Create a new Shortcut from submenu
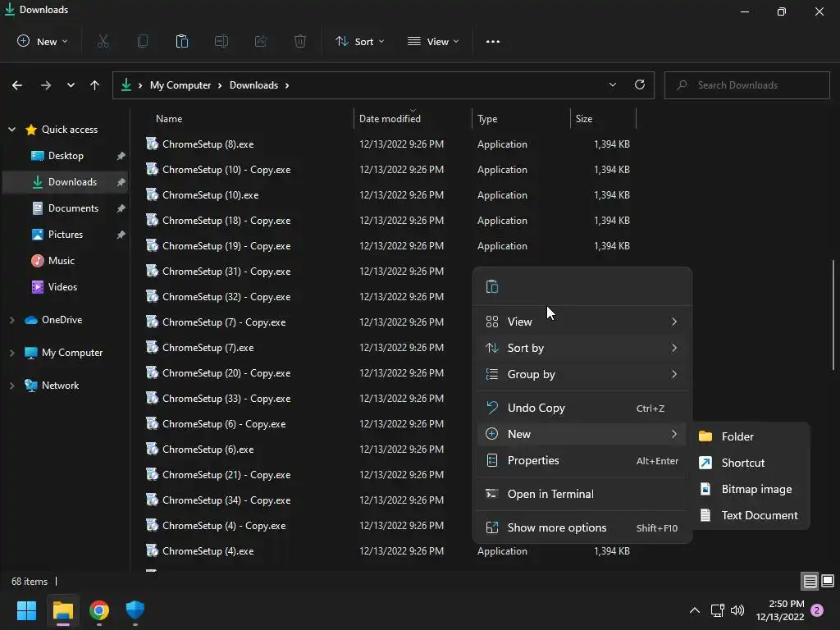The image size is (840, 630). 751,463
